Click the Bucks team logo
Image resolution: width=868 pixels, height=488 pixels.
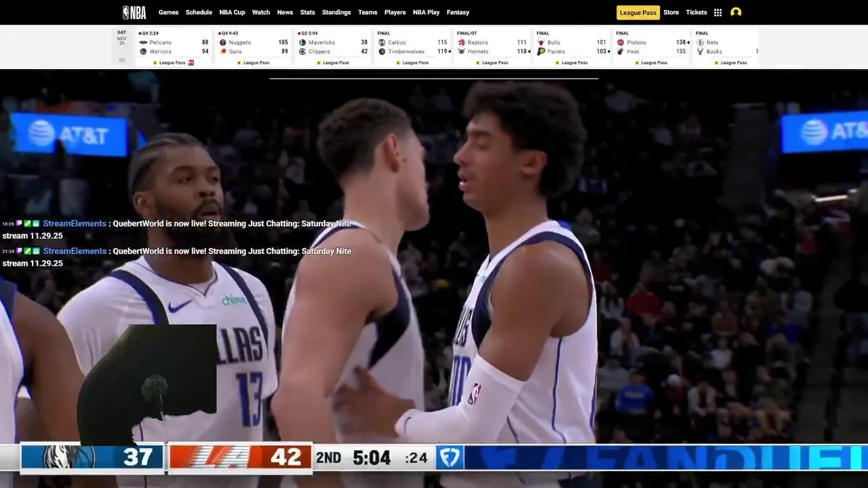point(701,52)
